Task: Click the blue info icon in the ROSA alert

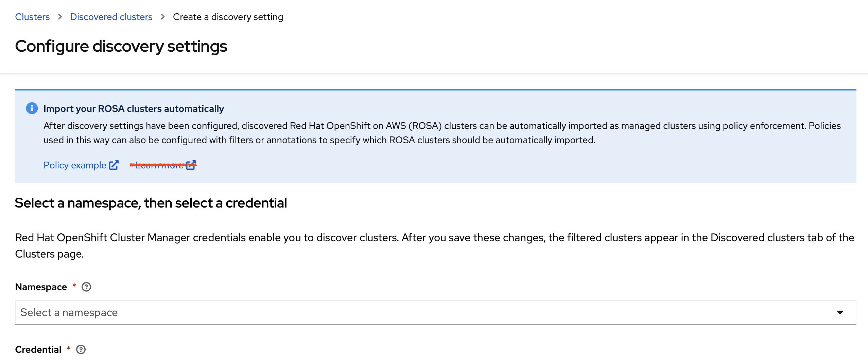Action: pos(32,108)
